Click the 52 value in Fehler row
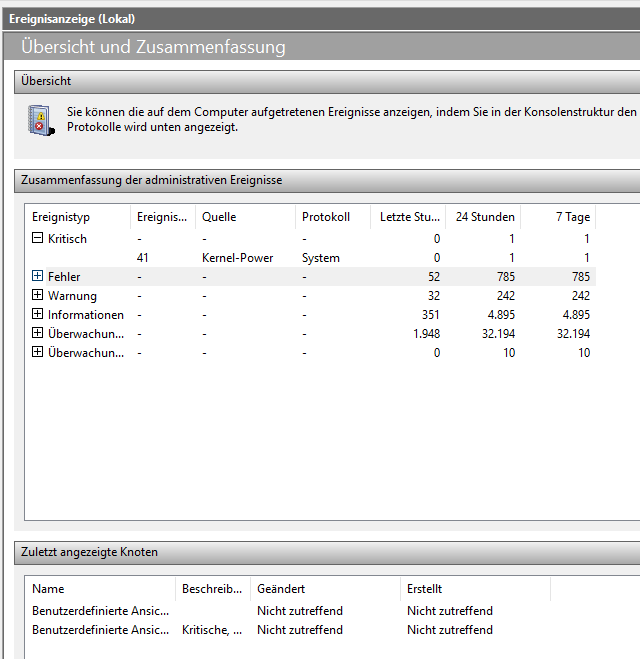 tap(434, 277)
